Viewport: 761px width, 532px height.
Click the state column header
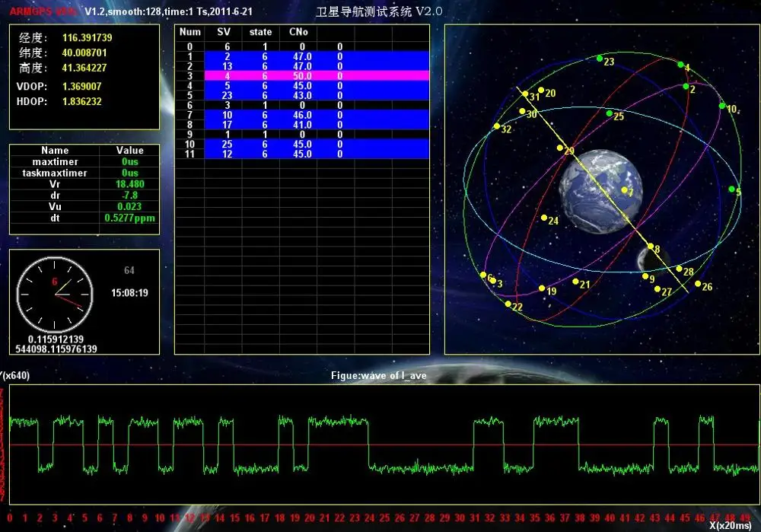[260, 32]
